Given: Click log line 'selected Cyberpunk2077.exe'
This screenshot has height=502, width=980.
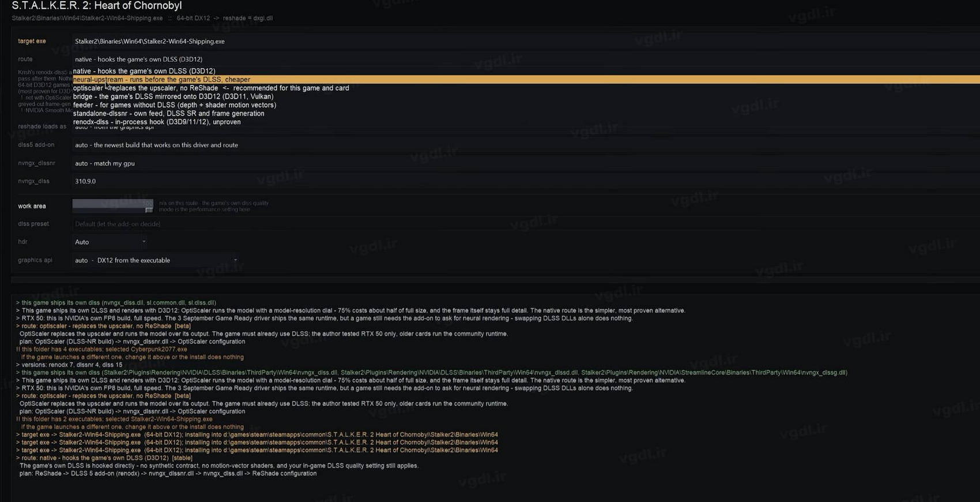Looking at the screenshot, I should coord(101,349).
